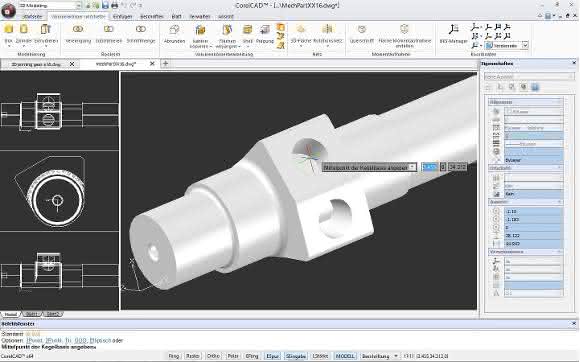
Task: Click the Flächen verjüngen icon
Action: click(227, 30)
